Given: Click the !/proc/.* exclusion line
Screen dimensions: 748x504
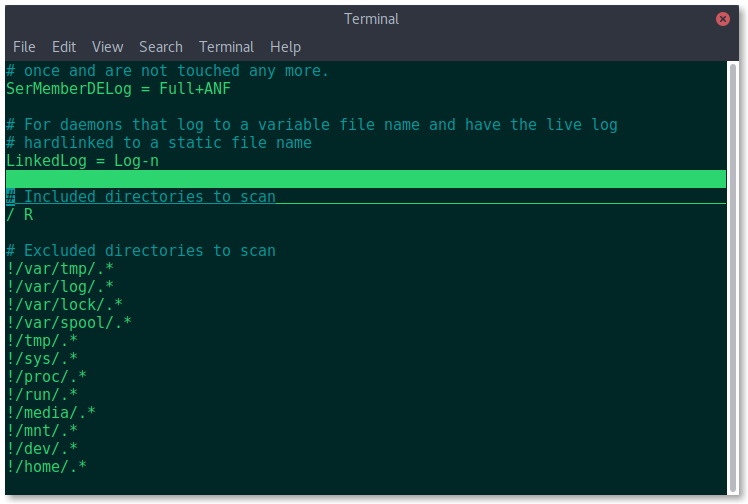Looking at the screenshot, I should click(46, 377).
